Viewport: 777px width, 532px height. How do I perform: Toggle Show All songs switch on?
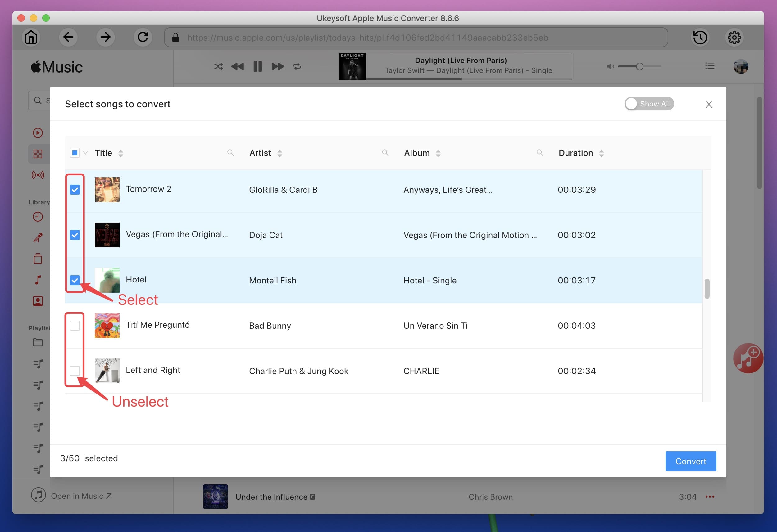[648, 104]
